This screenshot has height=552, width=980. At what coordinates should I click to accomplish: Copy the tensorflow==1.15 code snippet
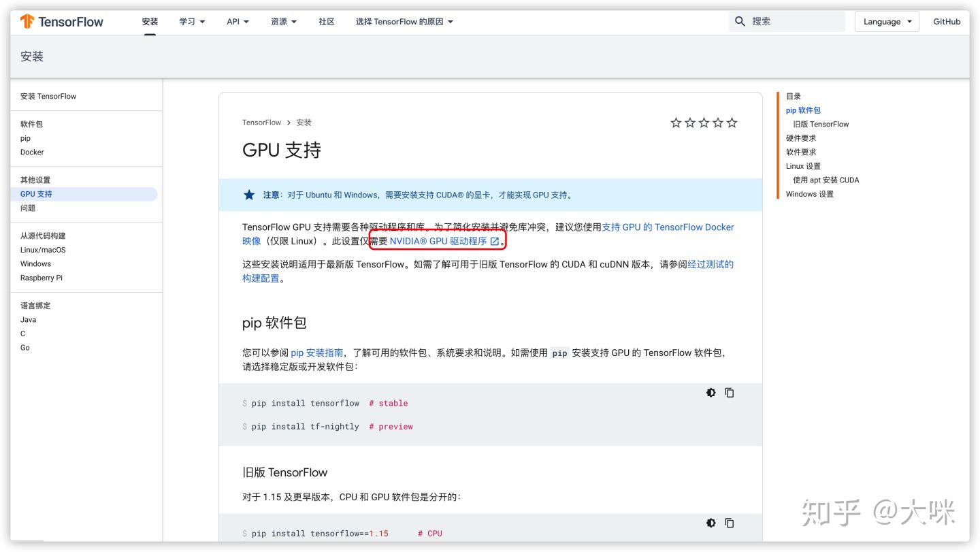coord(730,523)
